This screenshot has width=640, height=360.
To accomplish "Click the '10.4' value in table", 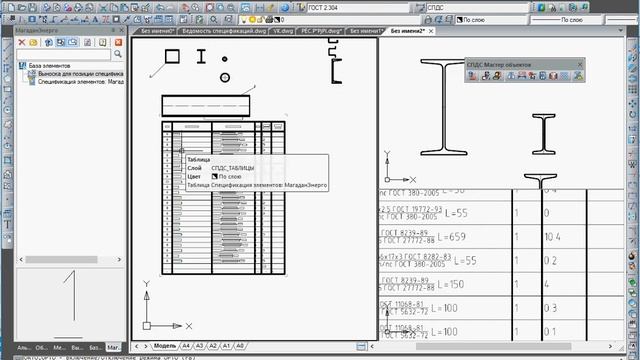I will (552, 237).
